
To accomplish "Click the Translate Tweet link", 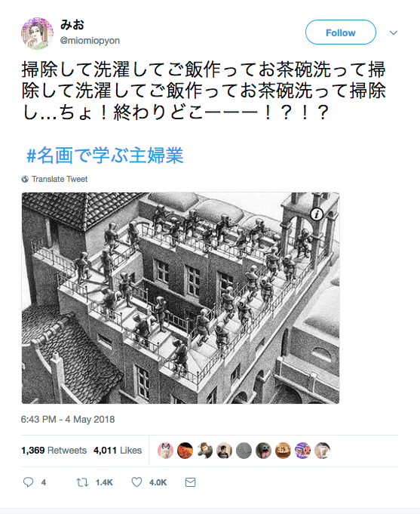I will (x=60, y=179).
